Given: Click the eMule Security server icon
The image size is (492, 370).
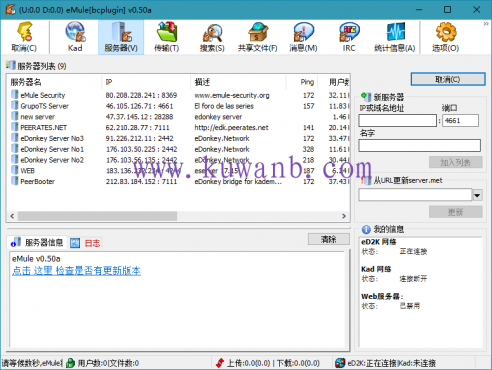Looking at the screenshot, I should (x=15, y=95).
